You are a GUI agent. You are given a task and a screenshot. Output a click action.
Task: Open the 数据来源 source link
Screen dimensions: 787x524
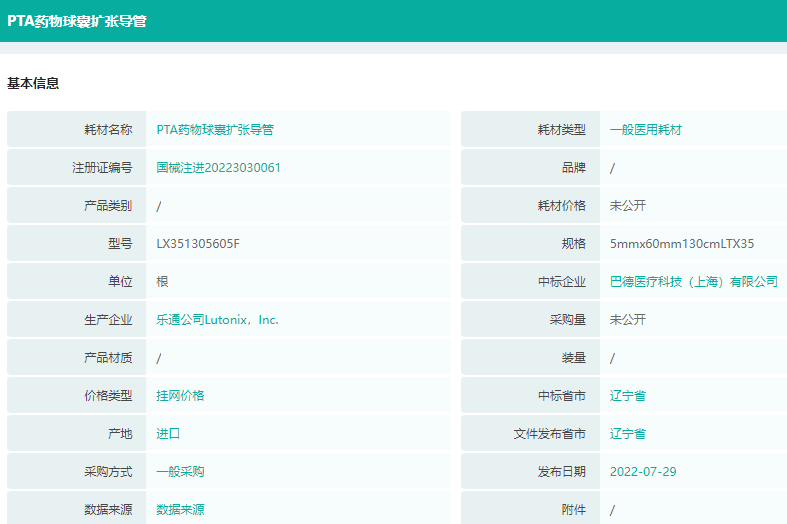(x=180, y=510)
